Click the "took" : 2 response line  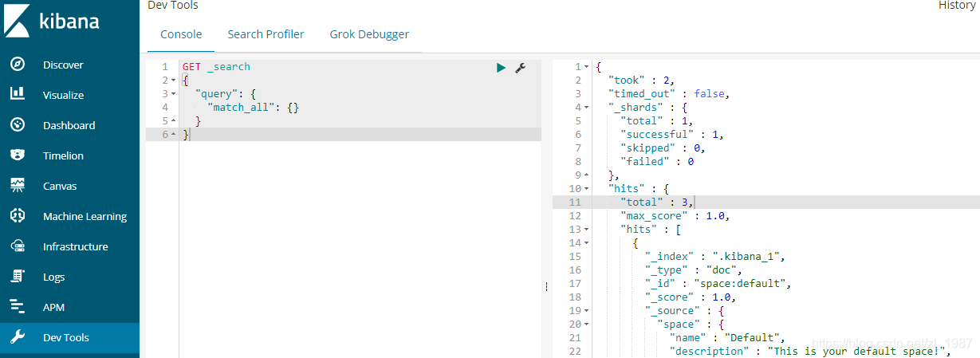(640, 81)
